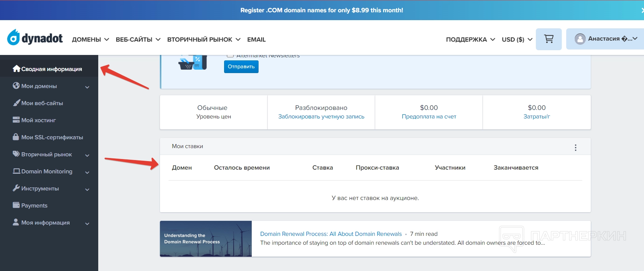Go to EMAIL in the top navigation
Screen dimensions: 644x271
(x=256, y=40)
